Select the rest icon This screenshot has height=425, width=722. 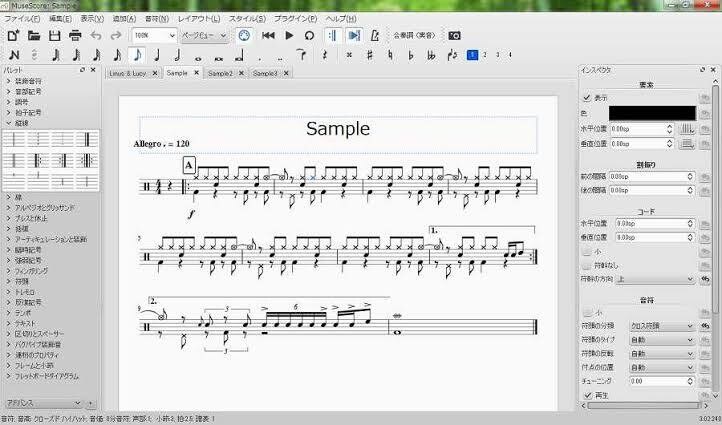(325, 55)
